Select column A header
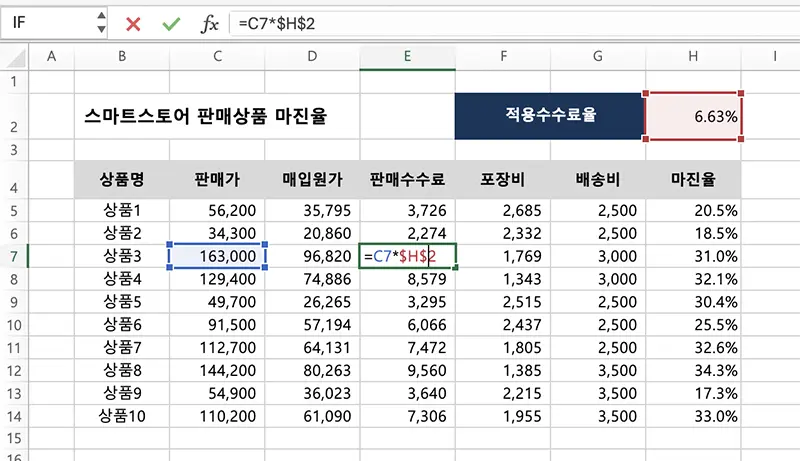The height and width of the screenshot is (461, 800). coord(52,57)
